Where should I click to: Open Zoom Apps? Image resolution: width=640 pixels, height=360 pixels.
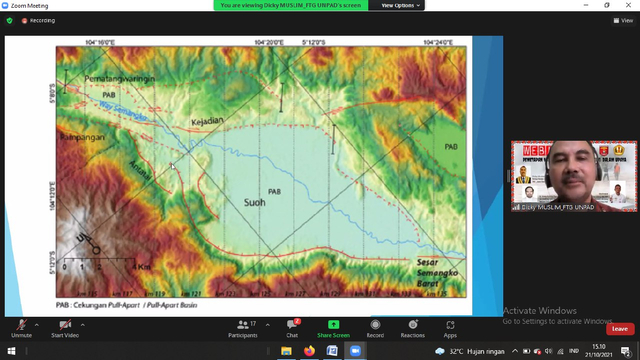click(450, 329)
